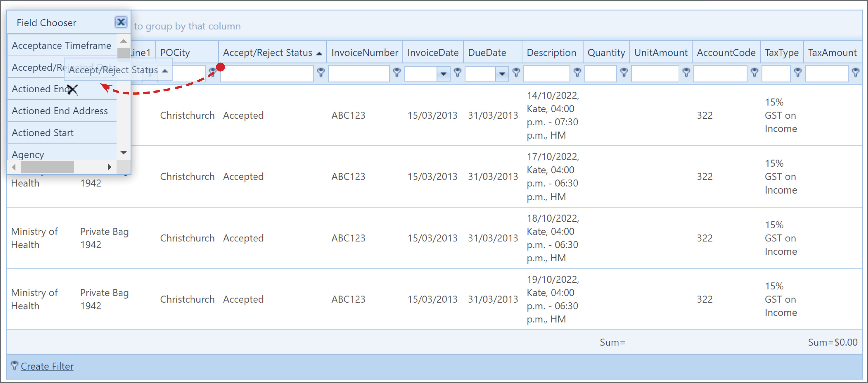
Task: Click description cell starting 18/10/2022
Action: [553, 238]
